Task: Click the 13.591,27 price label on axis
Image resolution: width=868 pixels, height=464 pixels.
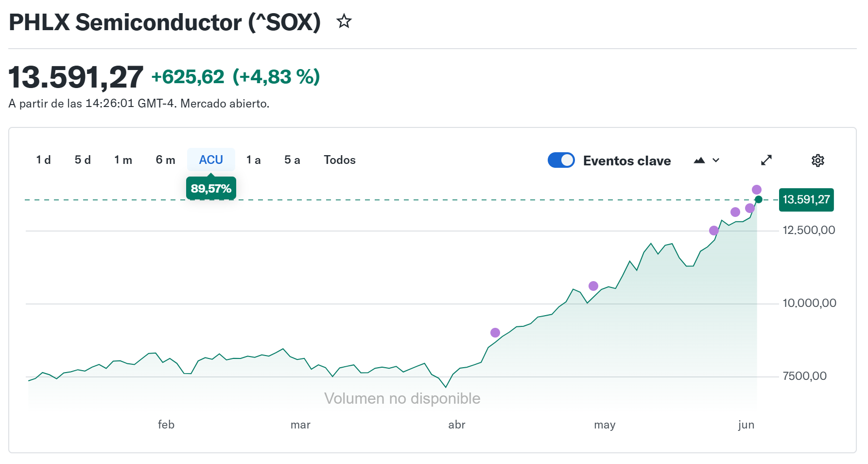Action: coord(806,200)
